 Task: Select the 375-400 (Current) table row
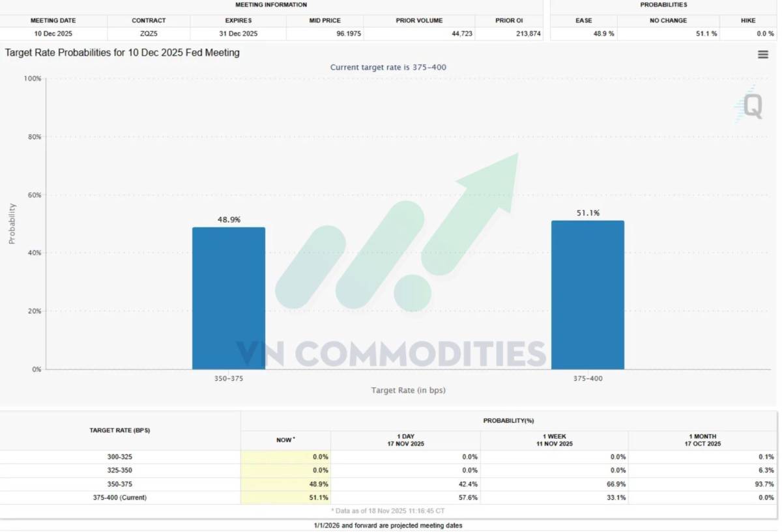388,498
